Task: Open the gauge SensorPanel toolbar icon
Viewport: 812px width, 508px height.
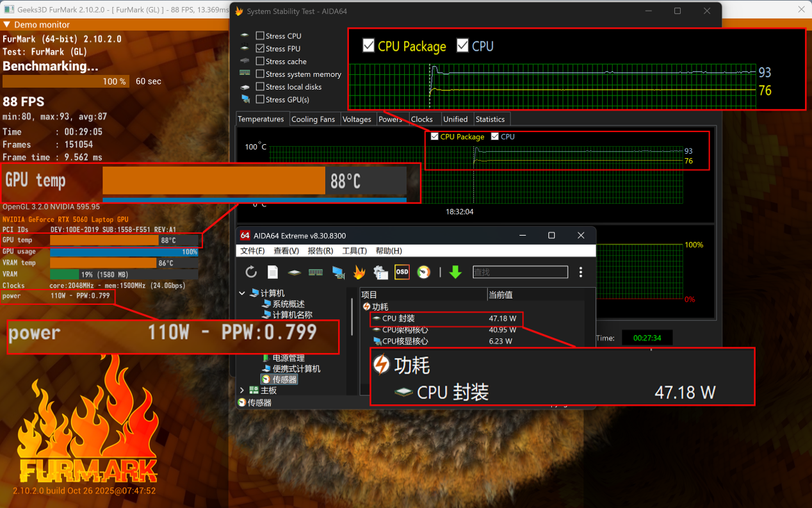Action: [424, 272]
